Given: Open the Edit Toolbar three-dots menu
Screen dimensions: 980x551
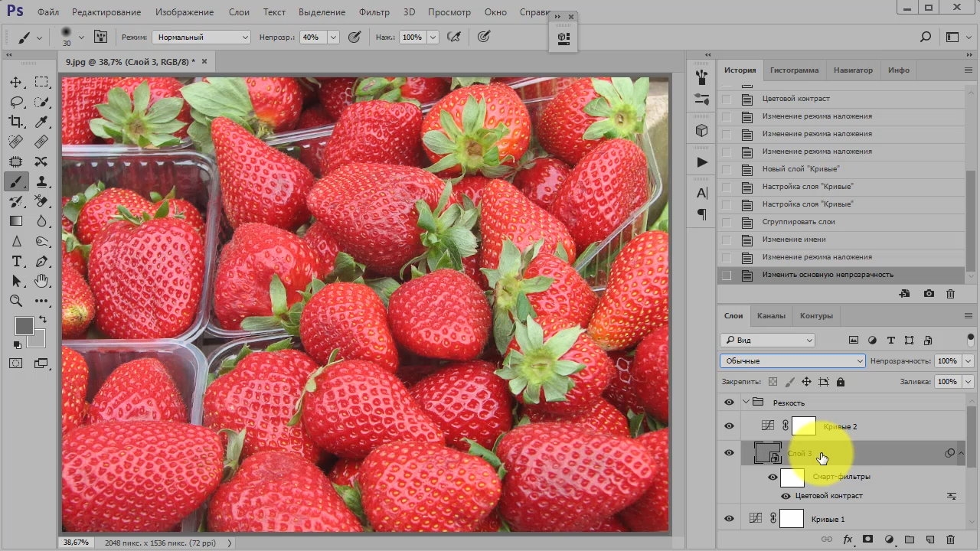Looking at the screenshot, I should [x=41, y=301].
